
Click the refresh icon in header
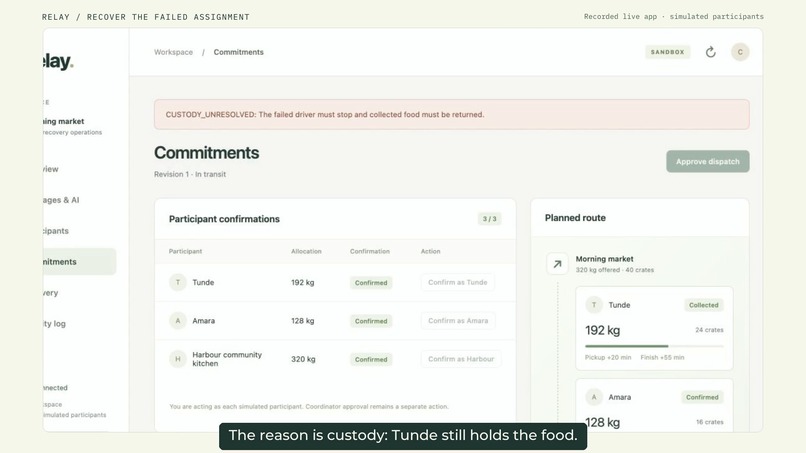pos(710,52)
